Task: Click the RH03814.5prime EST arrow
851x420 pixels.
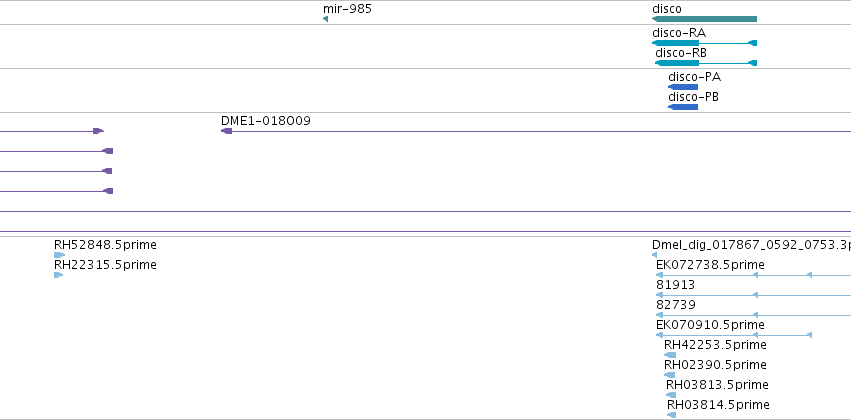Action: point(672,415)
